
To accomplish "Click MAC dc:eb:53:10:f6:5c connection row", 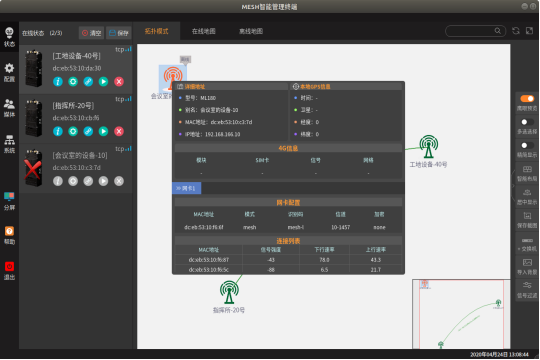I will click(x=288, y=270).
